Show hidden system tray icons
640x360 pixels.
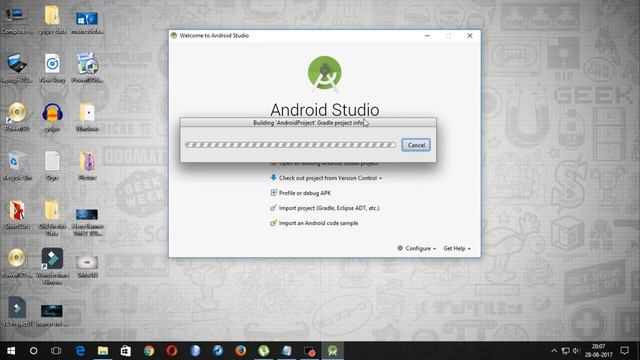click(554, 351)
